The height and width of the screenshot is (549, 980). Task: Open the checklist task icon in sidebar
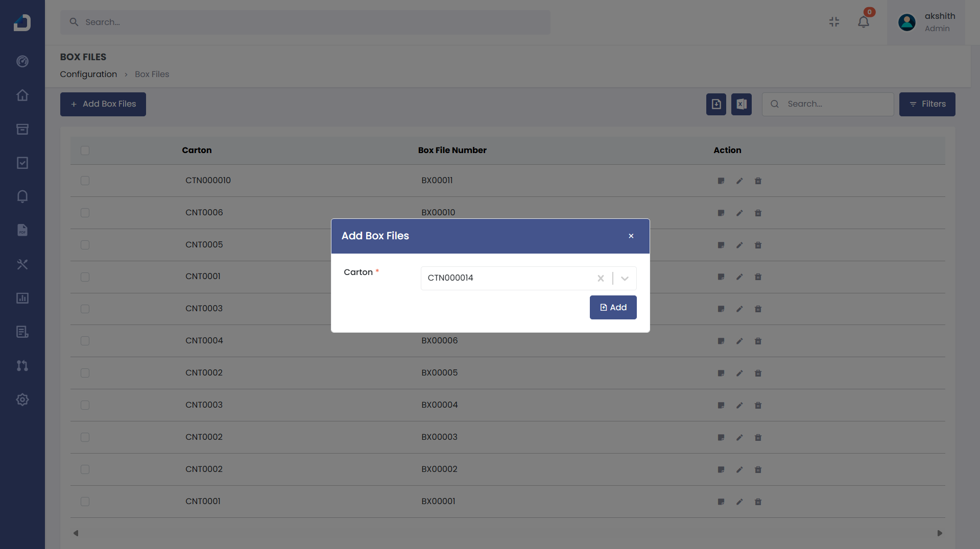pyautogui.click(x=22, y=163)
